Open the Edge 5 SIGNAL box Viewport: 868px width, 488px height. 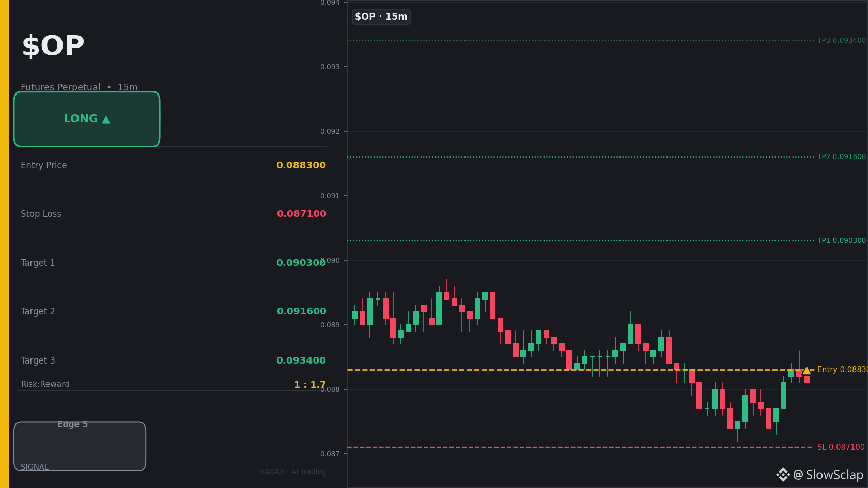pyautogui.click(x=80, y=446)
